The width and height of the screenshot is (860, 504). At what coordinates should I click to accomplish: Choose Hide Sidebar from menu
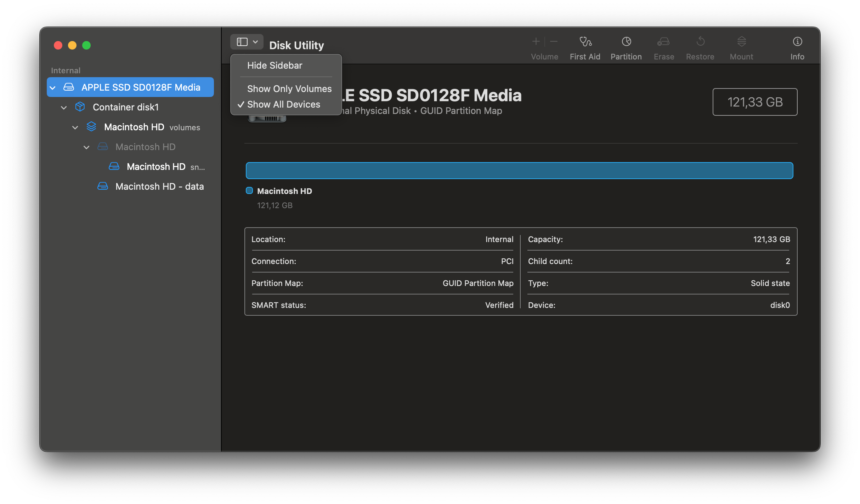click(x=275, y=65)
